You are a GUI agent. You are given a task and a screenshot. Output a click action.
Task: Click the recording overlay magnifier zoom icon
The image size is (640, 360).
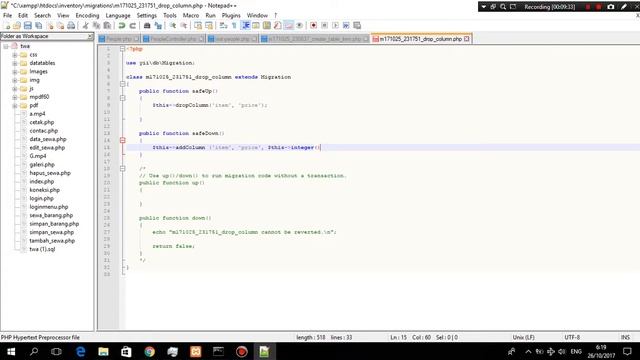coord(503,7)
